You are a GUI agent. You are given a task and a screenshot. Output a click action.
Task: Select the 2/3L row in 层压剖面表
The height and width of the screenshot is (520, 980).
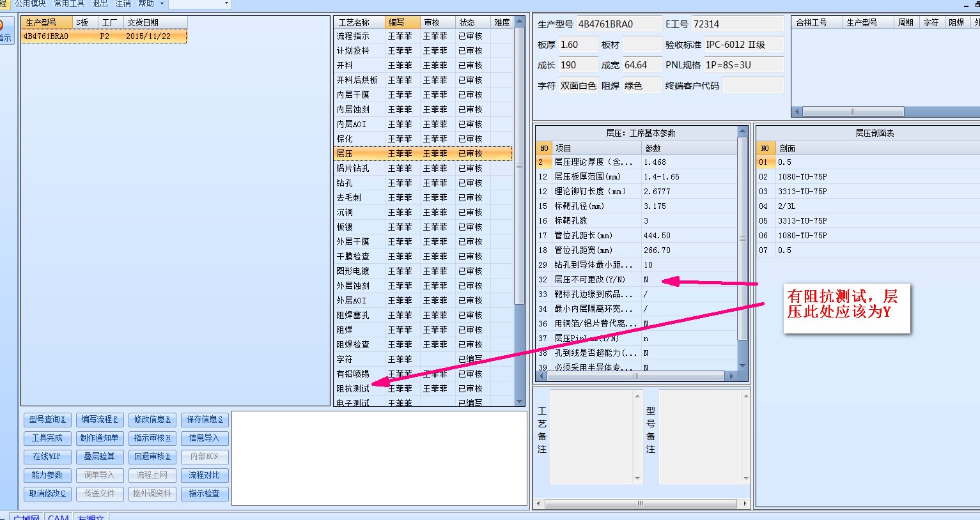click(x=867, y=206)
